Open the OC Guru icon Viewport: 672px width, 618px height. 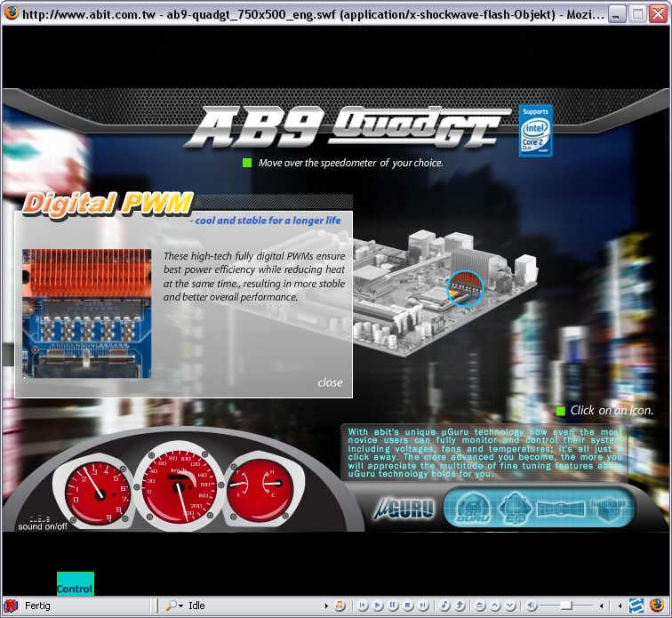point(473,509)
